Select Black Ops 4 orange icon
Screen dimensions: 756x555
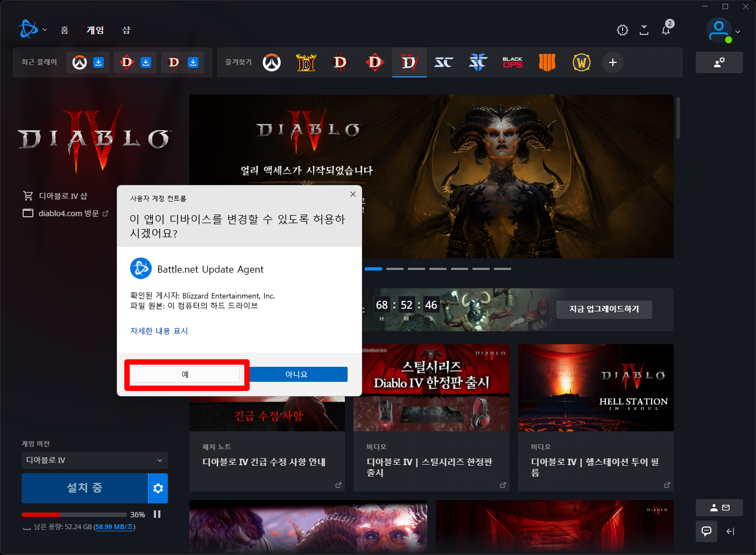547,62
